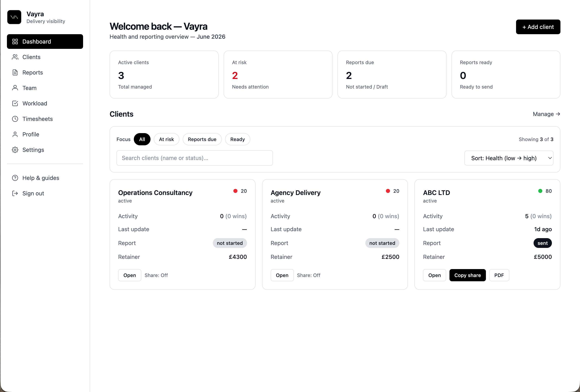Click the Reports document icon
The height and width of the screenshot is (392, 580).
point(15,73)
